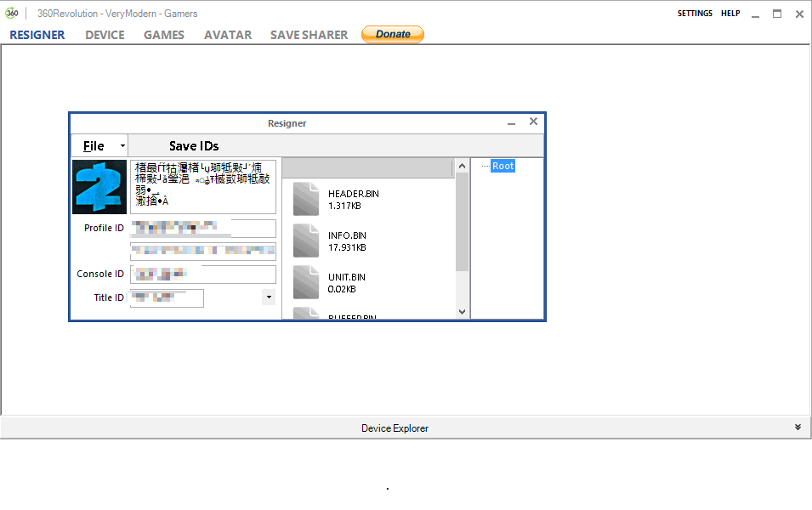This screenshot has width=812, height=510.
Task: Open the SAVE SHARER tab
Action: tap(309, 35)
